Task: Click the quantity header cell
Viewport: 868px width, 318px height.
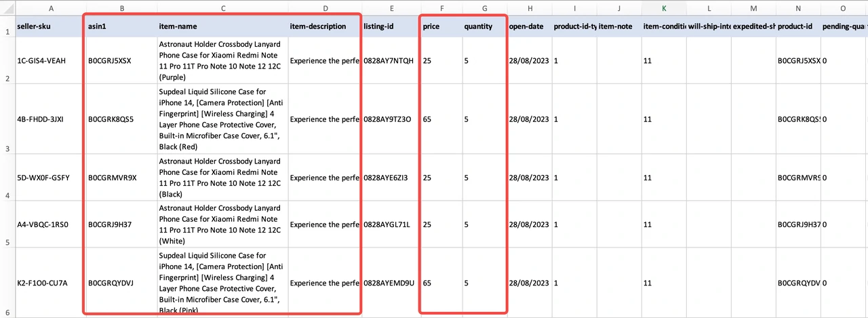Action: click(478, 26)
